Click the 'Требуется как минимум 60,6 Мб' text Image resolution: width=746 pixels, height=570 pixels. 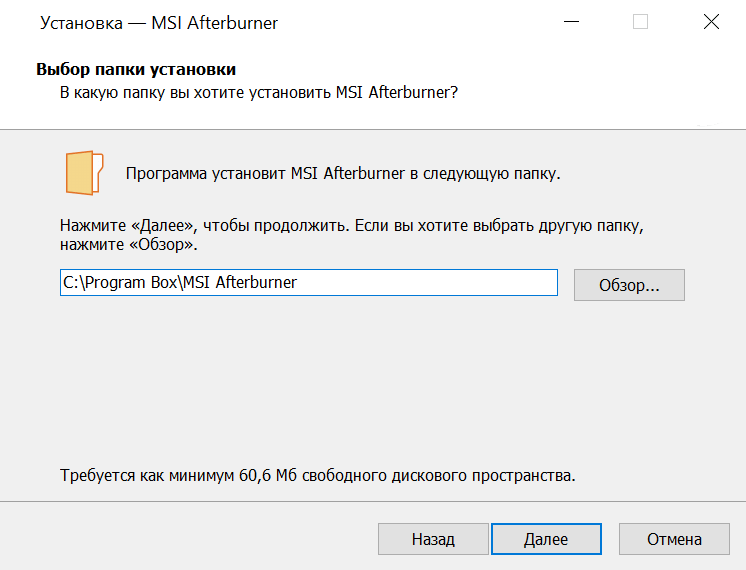click(178, 475)
